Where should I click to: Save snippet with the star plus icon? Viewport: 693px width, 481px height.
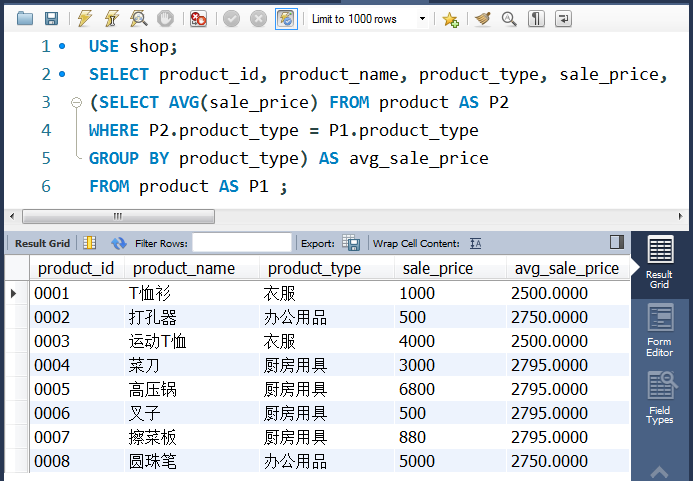tap(450, 19)
